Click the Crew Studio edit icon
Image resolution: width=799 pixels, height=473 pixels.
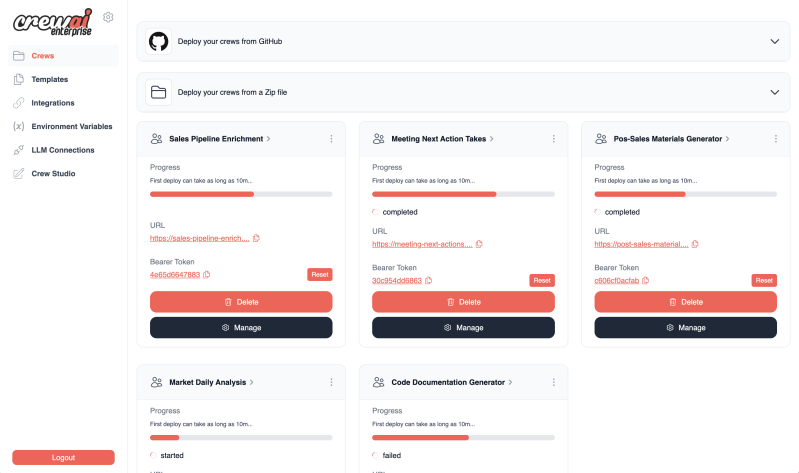tap(19, 173)
